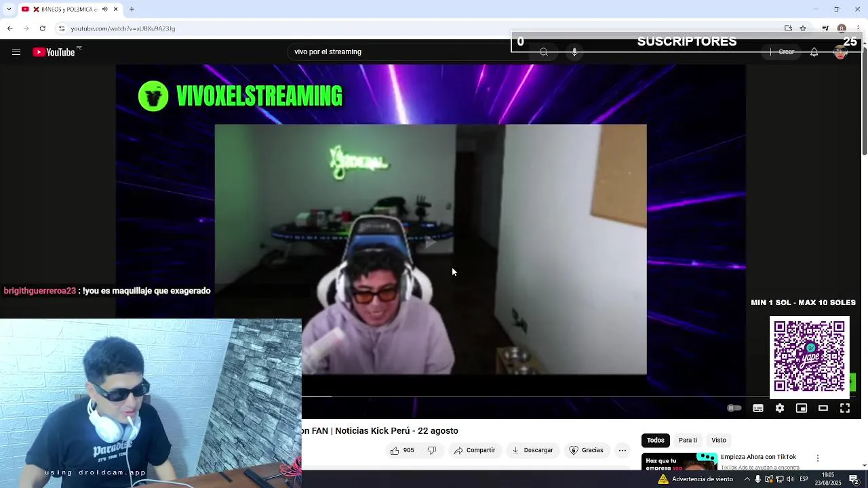Click the taskbar microphone tray icon
868x488 pixels.
click(758, 479)
